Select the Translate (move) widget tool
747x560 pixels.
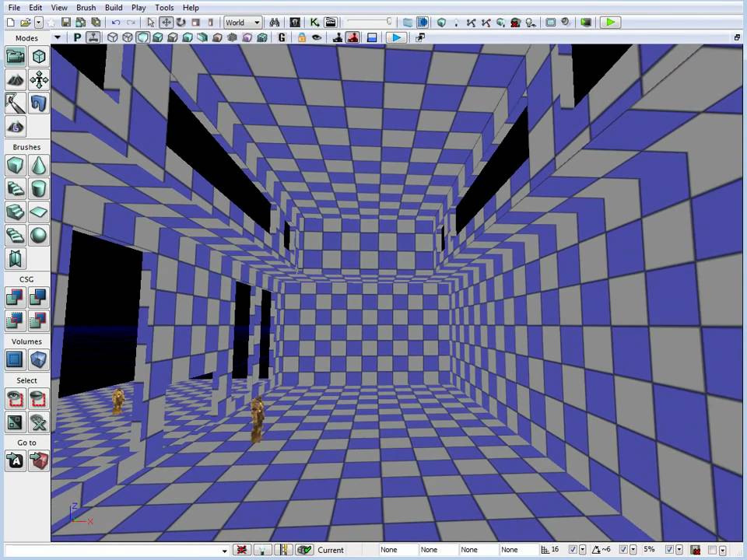click(167, 23)
